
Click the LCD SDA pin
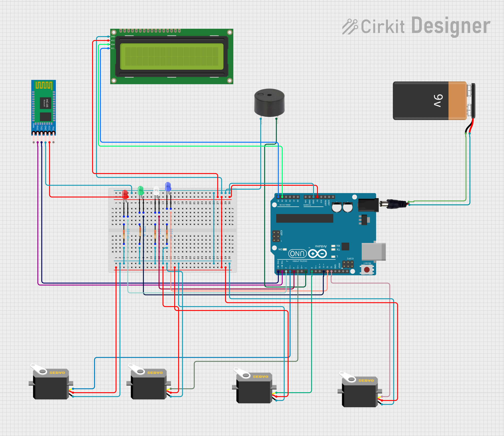coord(109,44)
